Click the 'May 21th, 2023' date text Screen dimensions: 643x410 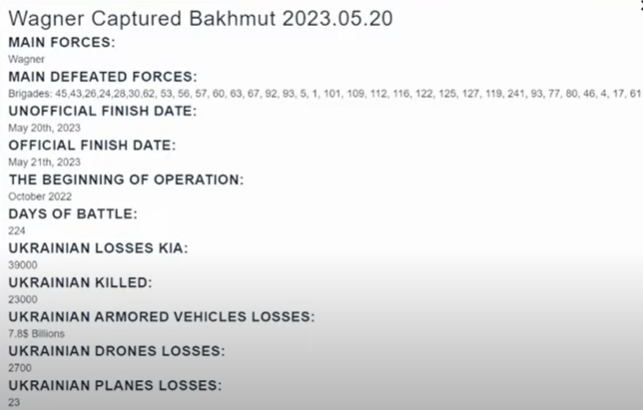(44, 162)
